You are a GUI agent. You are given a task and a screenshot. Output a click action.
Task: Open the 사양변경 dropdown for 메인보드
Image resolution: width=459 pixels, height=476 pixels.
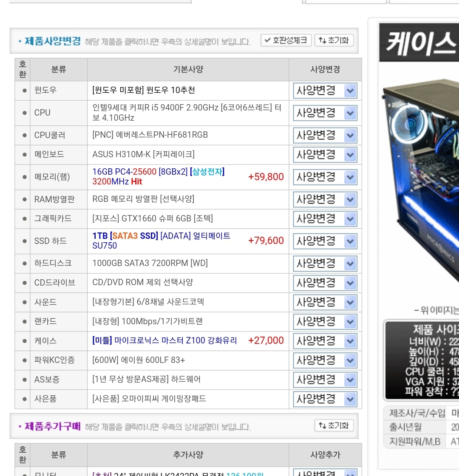[325, 155]
